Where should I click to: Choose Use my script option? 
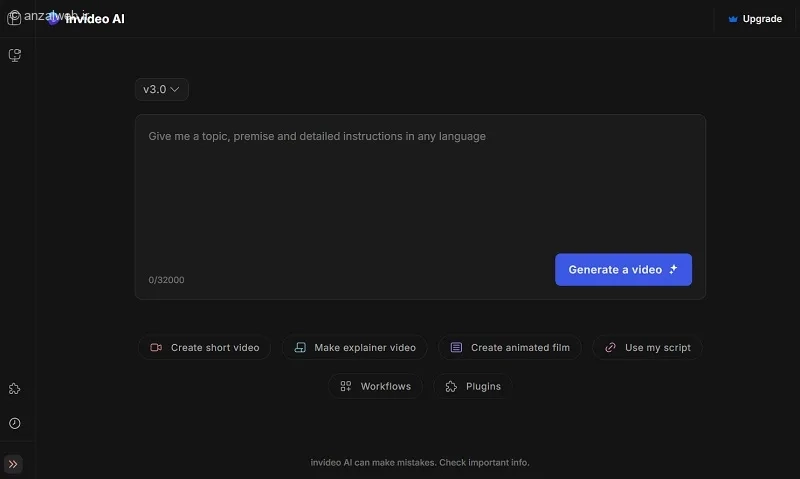(647, 347)
